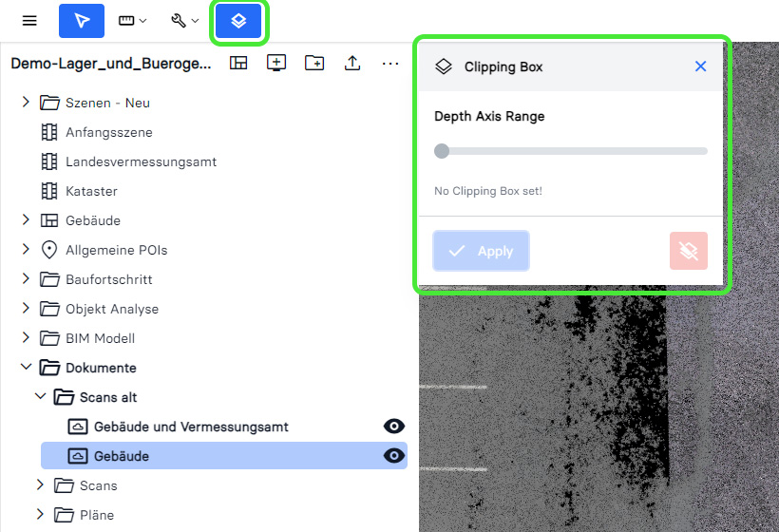
Task: Open the wrench tools dropdown
Action: pyautogui.click(x=184, y=20)
